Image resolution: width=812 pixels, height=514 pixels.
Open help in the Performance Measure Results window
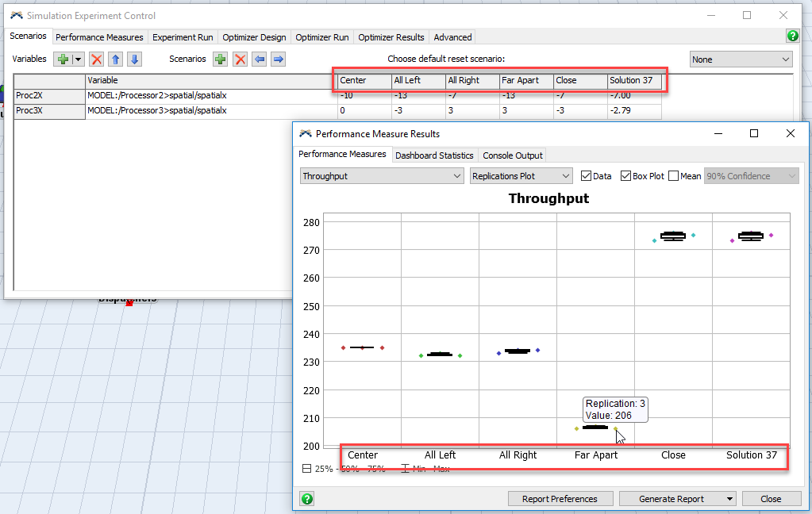pos(307,499)
